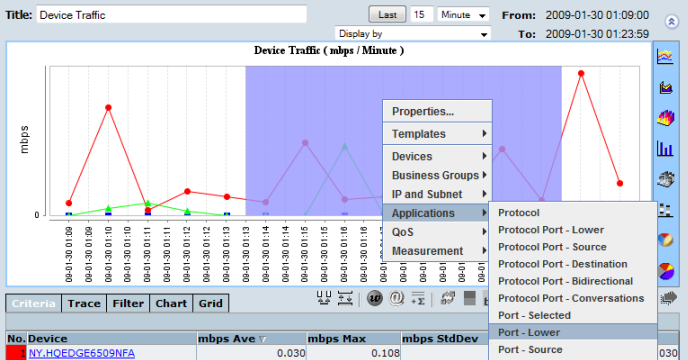This screenshot has height=360, width=688.
Task: Switch to the Grid tab
Action: coord(211,303)
